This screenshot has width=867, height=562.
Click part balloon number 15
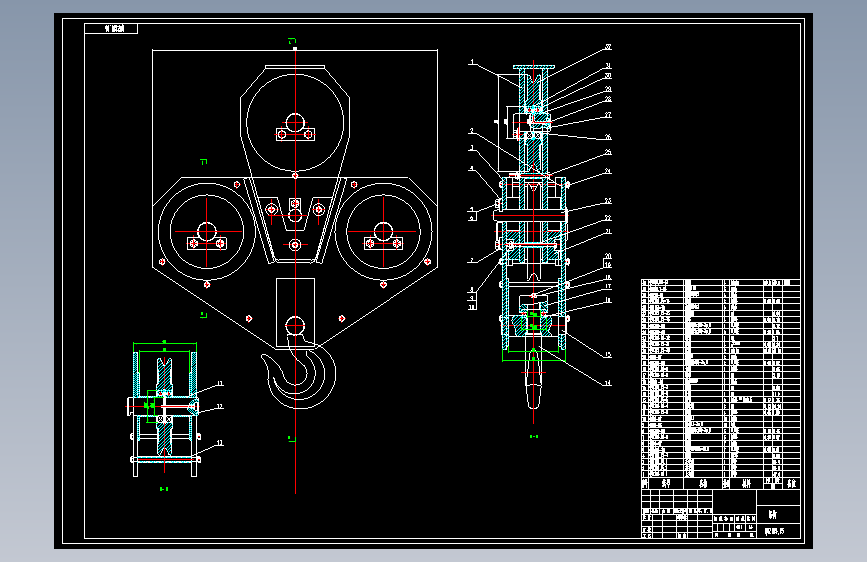pyautogui.click(x=608, y=355)
